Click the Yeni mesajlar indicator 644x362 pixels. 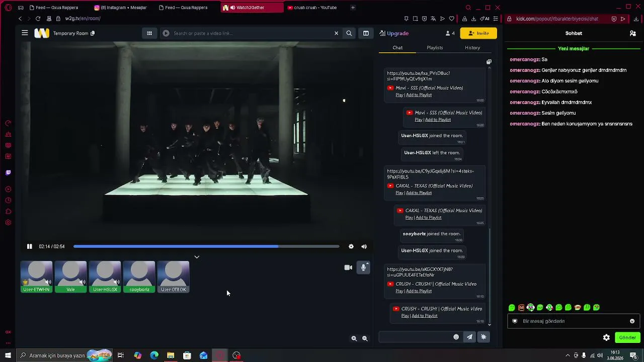point(574,49)
